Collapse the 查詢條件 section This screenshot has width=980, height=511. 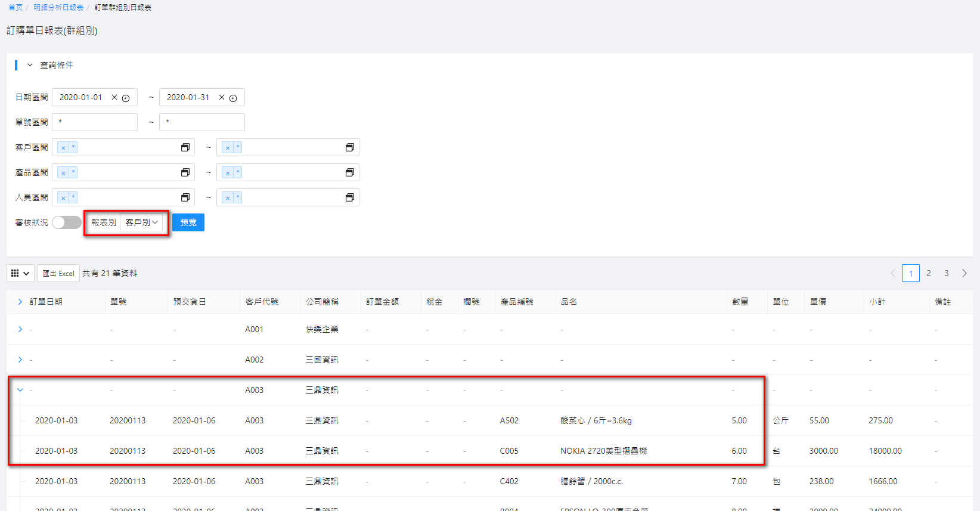tap(30, 65)
